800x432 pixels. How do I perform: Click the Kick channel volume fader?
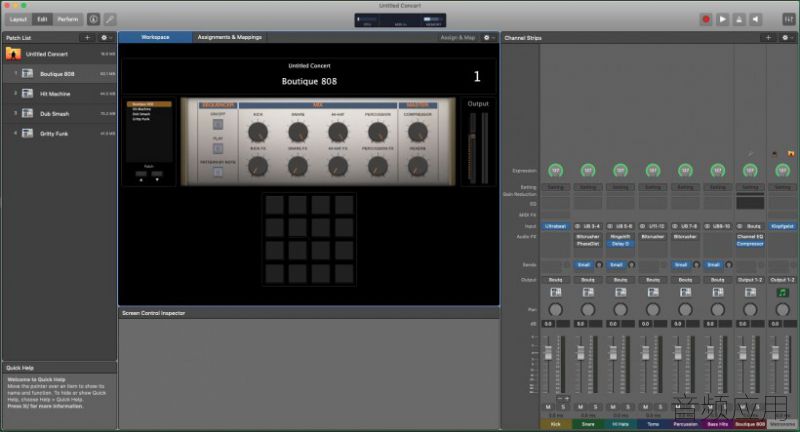pos(548,352)
